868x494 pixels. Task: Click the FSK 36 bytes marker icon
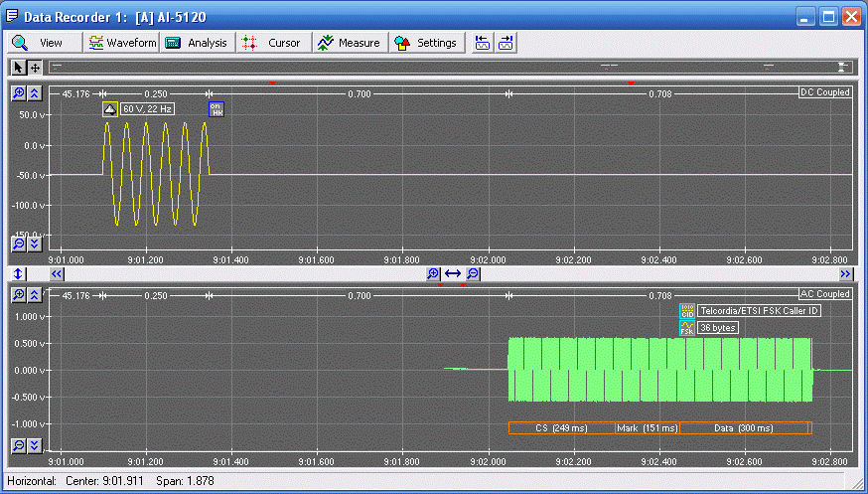coord(686,327)
